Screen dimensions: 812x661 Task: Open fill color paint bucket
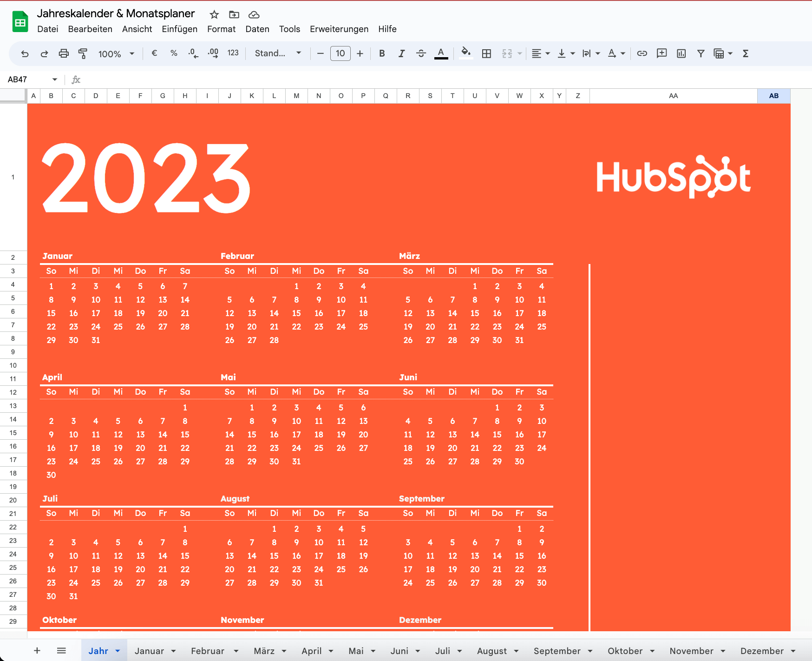(x=466, y=53)
